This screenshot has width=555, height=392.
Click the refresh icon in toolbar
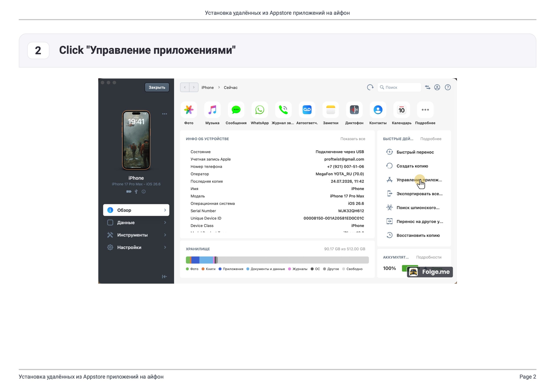coord(370,87)
